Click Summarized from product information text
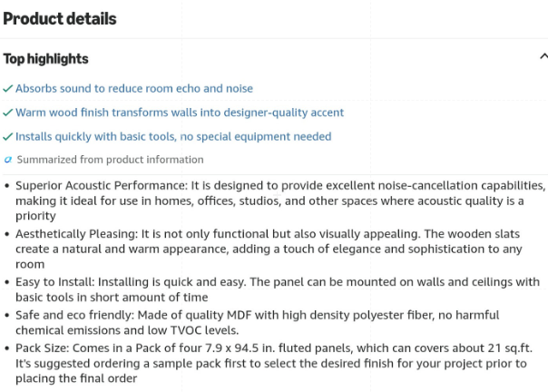548x392 pixels. point(110,160)
